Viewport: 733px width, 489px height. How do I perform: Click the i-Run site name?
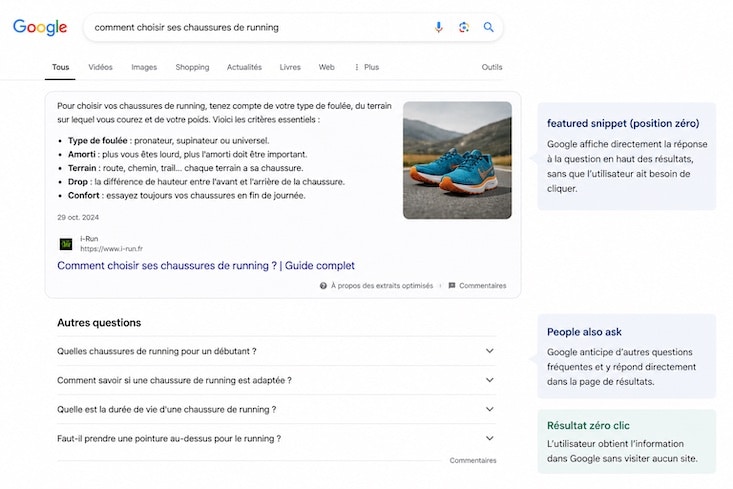[89, 238]
